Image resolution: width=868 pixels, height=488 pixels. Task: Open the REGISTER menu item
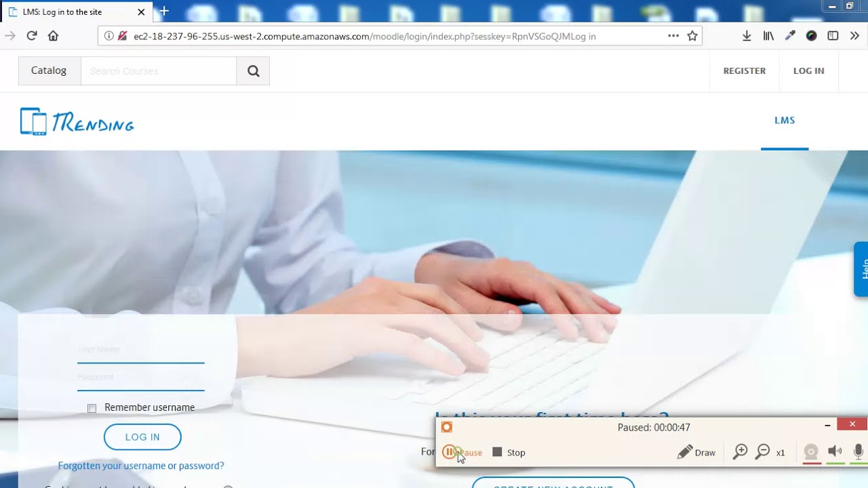pyautogui.click(x=744, y=70)
